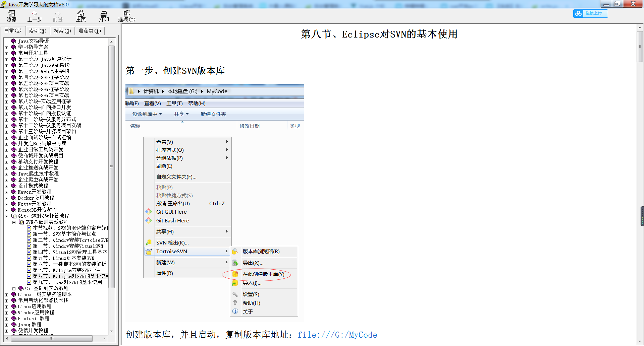Click the book icon of Linux应用教程

[14, 306]
